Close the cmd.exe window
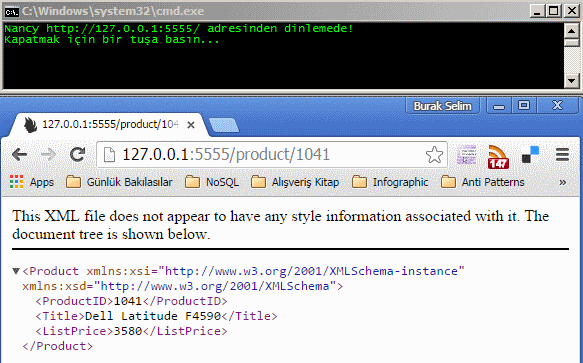This screenshot has width=583, height=363. [571, 11]
